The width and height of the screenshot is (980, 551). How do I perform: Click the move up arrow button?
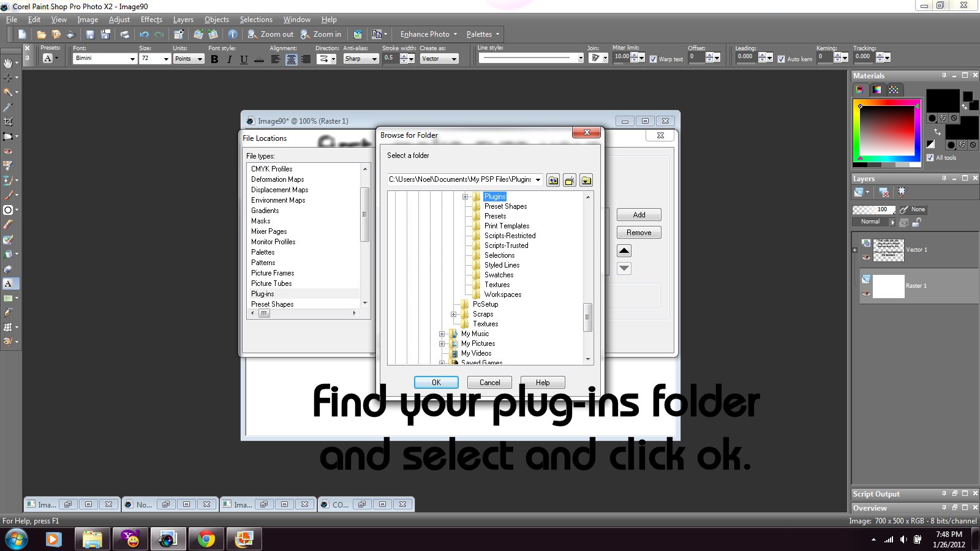pyautogui.click(x=624, y=250)
